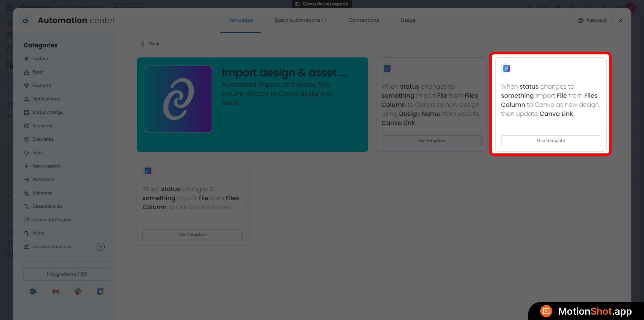The height and width of the screenshot is (320, 644).
Task: Select the Status change category
Action: click(47, 112)
